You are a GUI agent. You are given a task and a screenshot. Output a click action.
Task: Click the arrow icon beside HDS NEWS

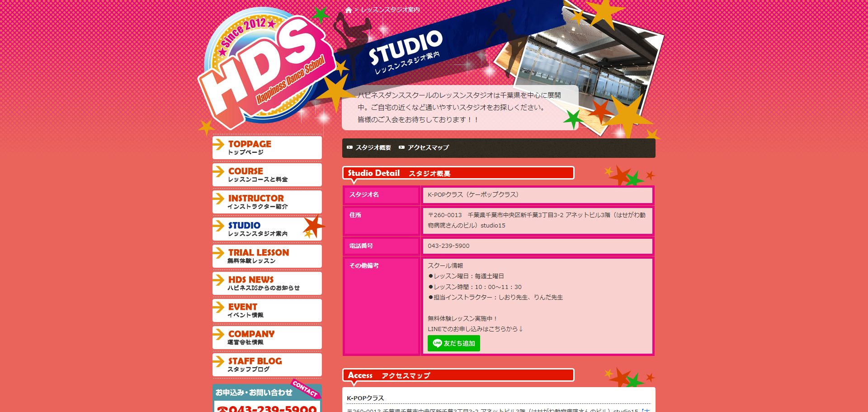pos(219,280)
